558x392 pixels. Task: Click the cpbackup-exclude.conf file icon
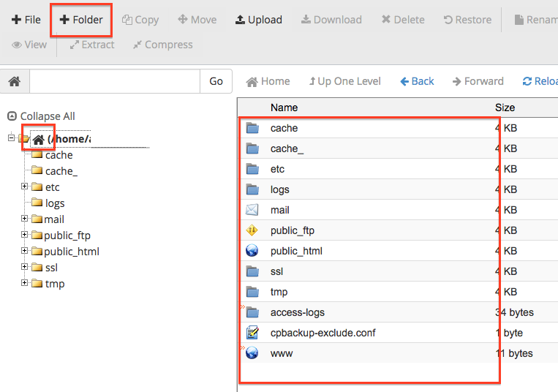(253, 333)
